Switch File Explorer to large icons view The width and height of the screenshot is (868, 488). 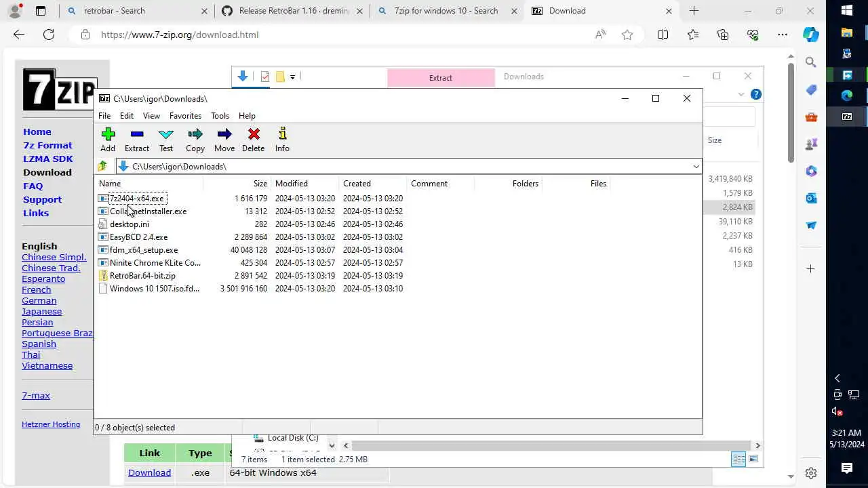click(753, 459)
